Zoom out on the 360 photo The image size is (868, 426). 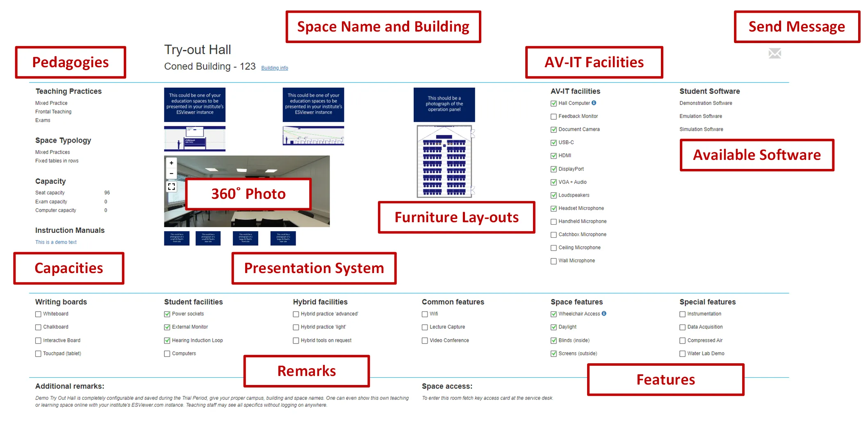click(171, 173)
